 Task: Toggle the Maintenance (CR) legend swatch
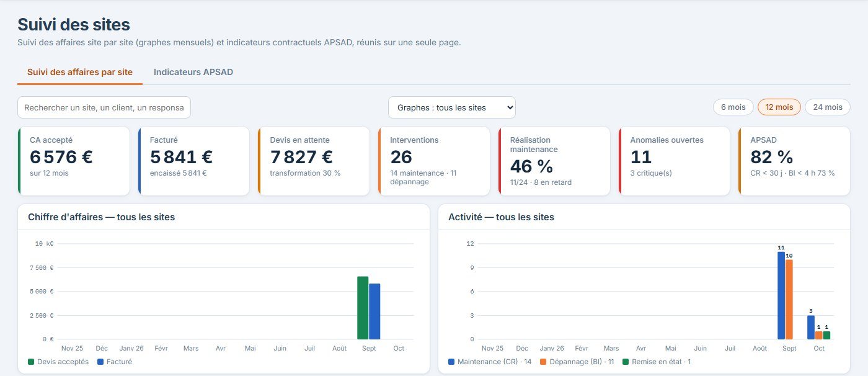(451, 362)
